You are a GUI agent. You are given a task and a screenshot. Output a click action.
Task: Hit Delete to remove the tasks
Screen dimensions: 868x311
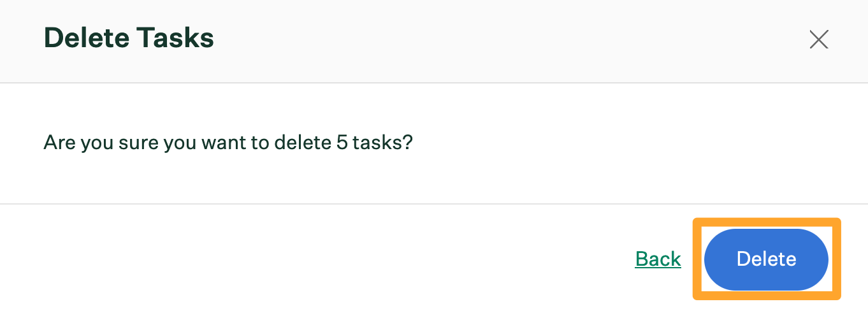(766, 259)
